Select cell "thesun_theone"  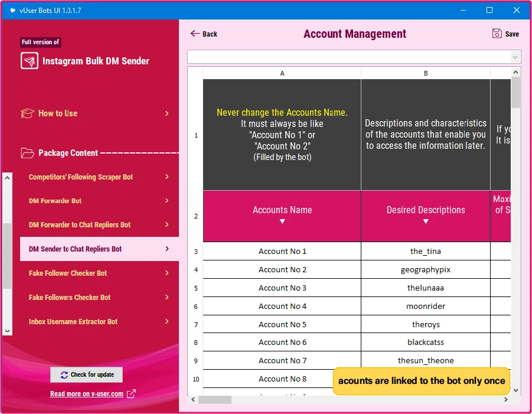point(426,360)
